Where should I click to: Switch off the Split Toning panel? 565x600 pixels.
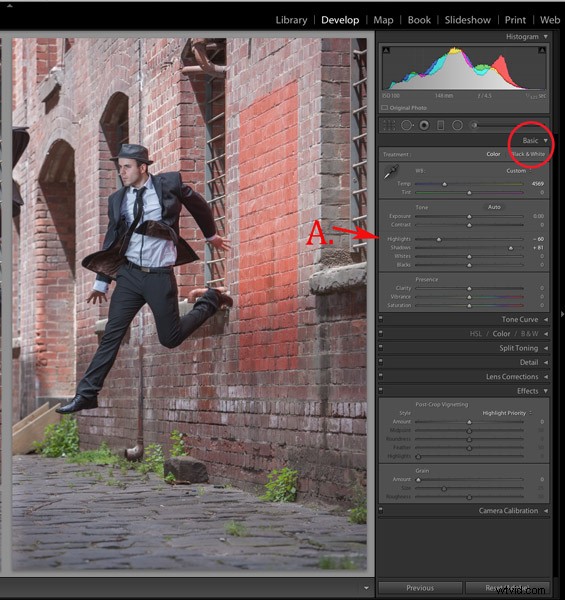pos(381,347)
